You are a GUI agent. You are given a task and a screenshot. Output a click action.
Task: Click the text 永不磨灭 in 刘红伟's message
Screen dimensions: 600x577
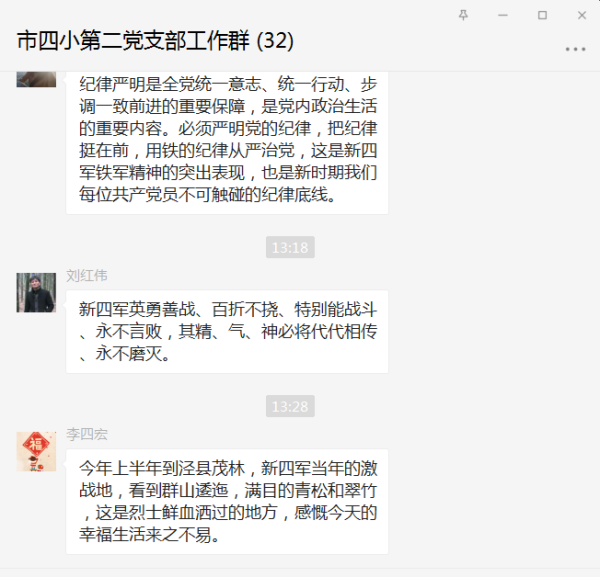tap(129, 354)
